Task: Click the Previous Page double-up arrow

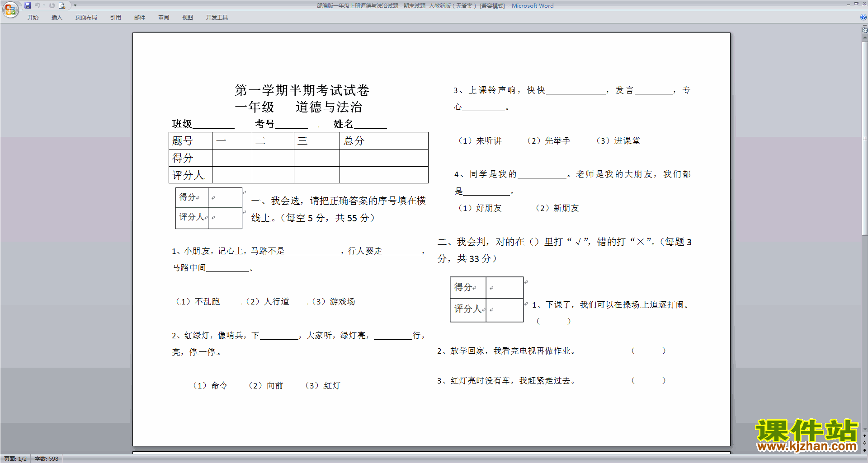Action: tap(864, 436)
